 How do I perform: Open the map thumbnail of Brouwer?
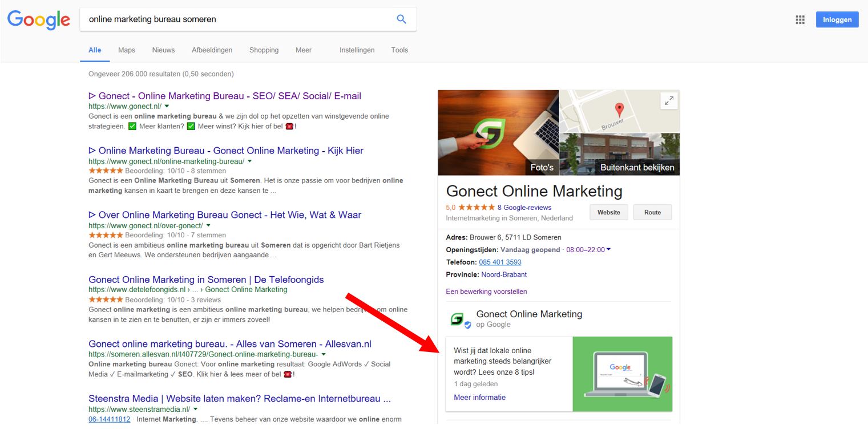click(619, 111)
